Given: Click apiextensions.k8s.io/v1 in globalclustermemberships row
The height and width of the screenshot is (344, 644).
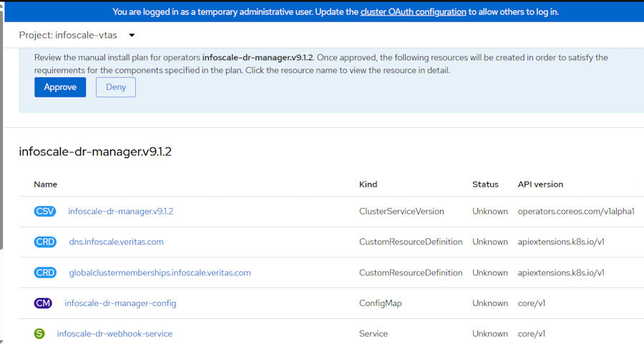Looking at the screenshot, I should point(561,272).
